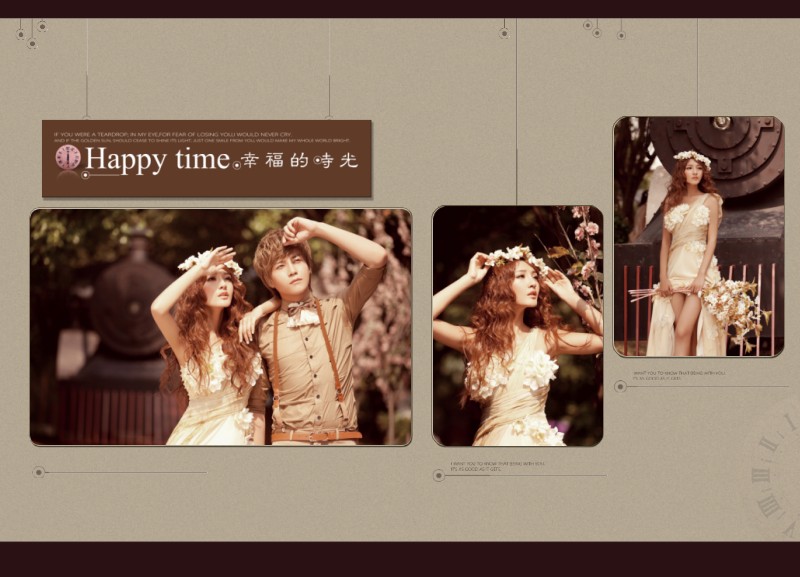Select the "Happy time" title text
This screenshot has height=577, width=800.
tap(158, 160)
